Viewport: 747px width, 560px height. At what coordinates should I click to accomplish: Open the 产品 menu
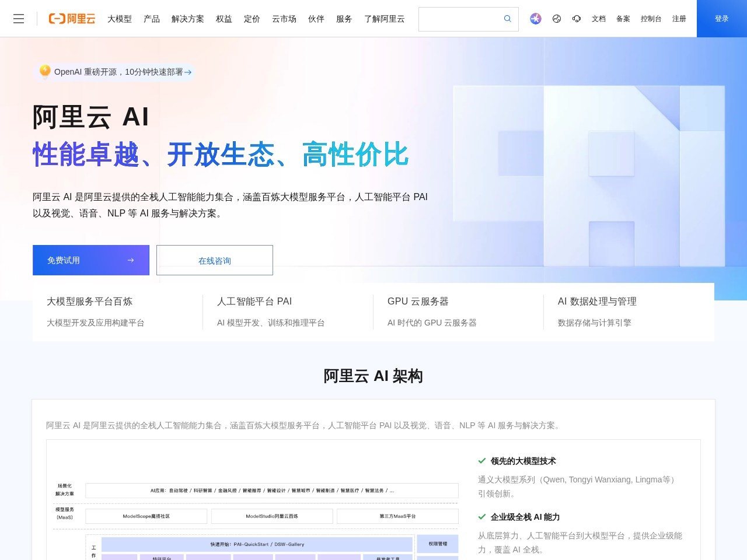[152, 19]
